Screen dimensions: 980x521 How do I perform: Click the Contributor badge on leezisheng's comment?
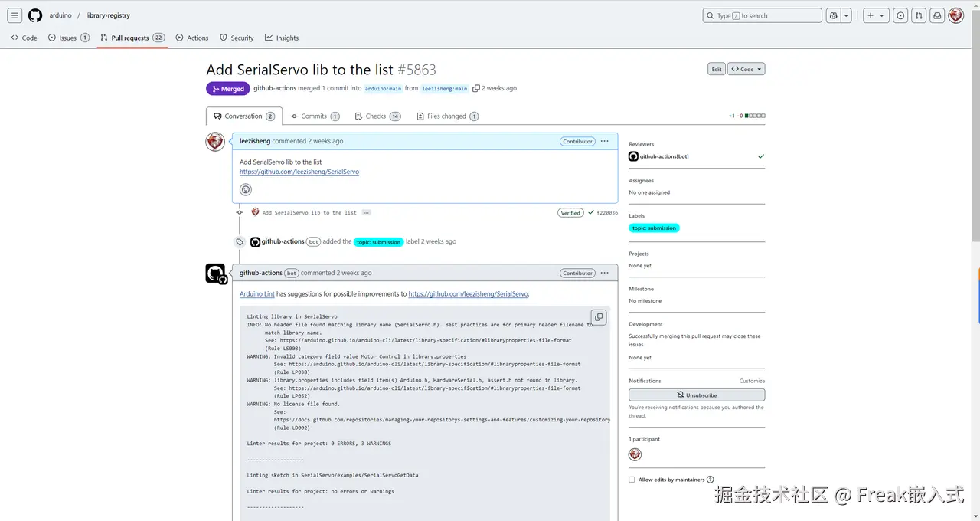click(577, 141)
